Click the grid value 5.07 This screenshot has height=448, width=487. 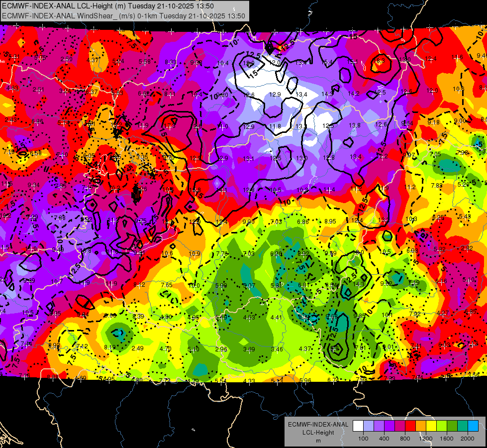[x=249, y=285]
